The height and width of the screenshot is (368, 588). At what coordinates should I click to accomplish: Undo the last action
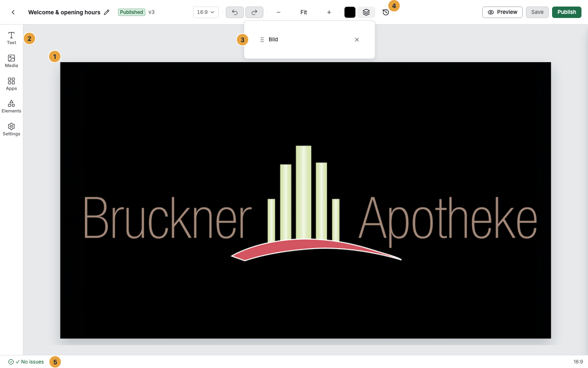[x=235, y=12]
